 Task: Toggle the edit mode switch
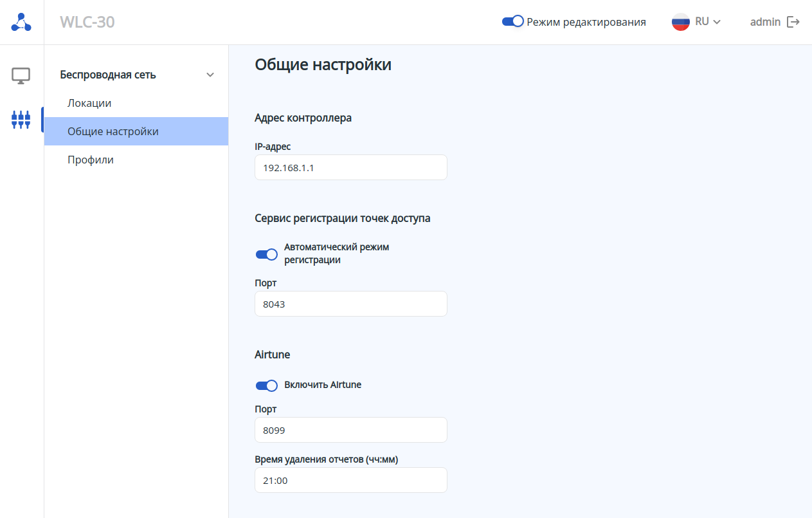pos(513,22)
